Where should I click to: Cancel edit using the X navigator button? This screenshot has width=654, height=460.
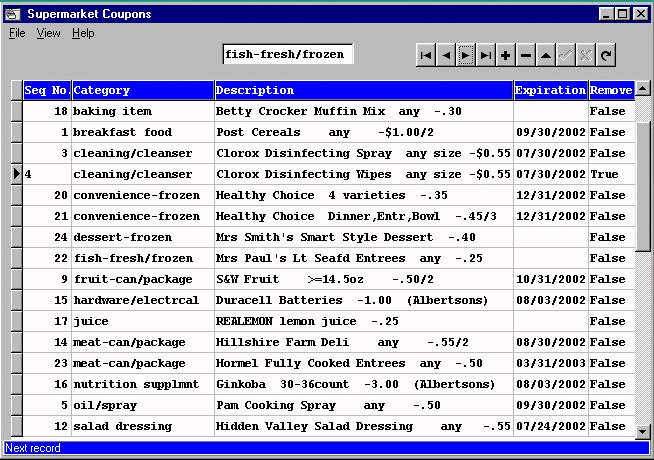(x=586, y=55)
